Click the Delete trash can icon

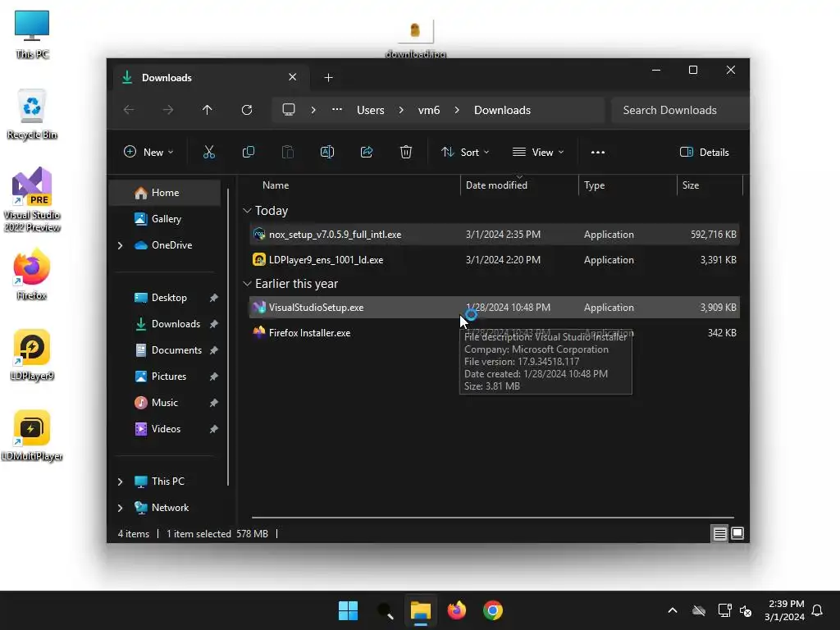click(x=406, y=152)
